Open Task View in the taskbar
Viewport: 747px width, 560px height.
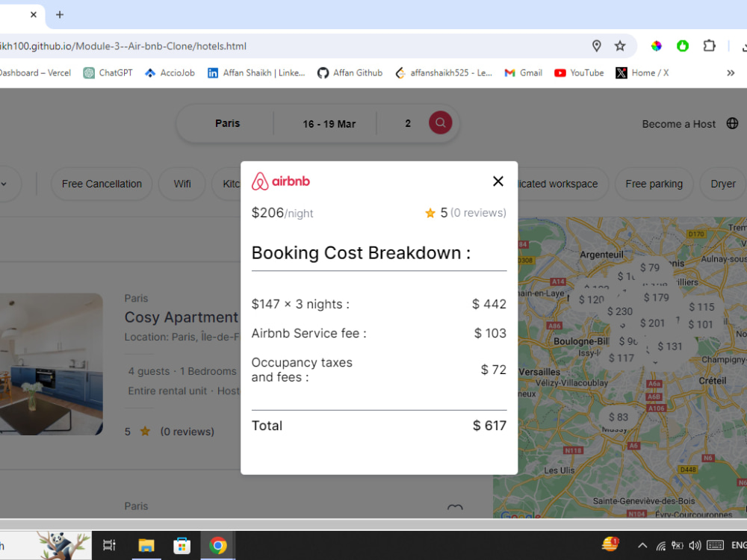[x=109, y=545]
